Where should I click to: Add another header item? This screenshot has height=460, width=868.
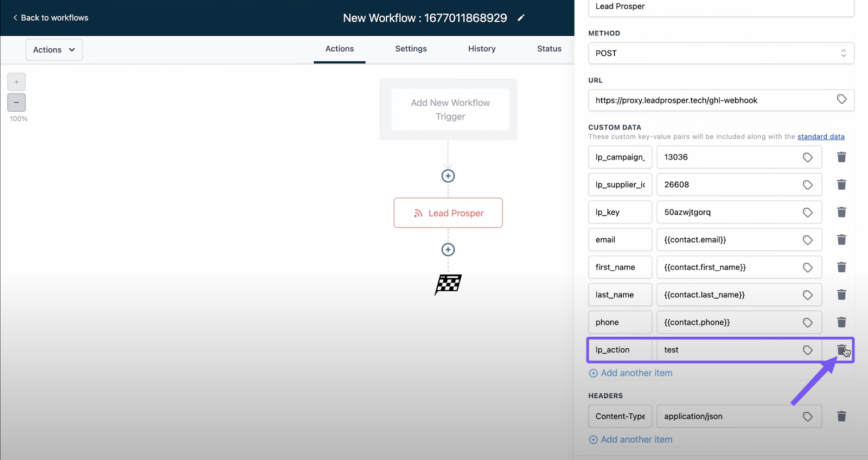631,439
